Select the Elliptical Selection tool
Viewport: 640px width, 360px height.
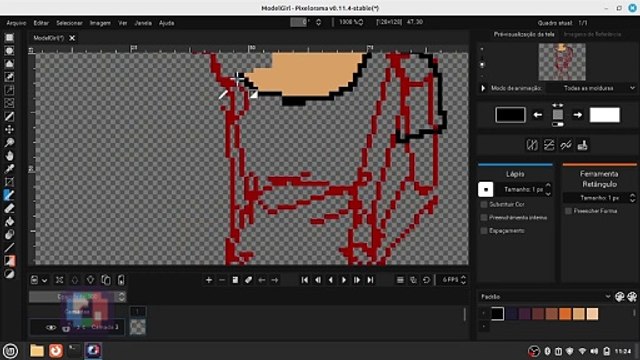click(9, 51)
